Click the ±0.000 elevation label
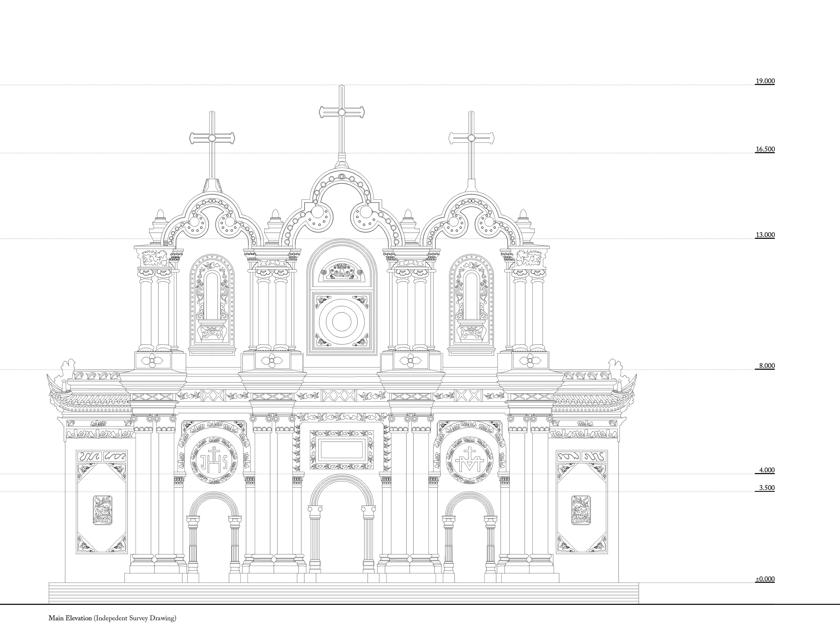Image resolution: width=840 pixels, height=639 pixels. point(765,579)
